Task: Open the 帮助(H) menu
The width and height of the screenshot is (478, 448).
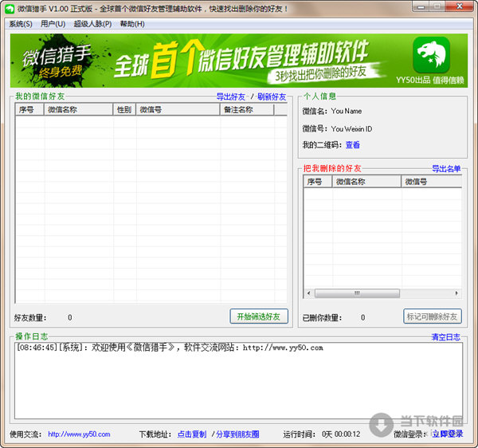Action: coord(132,24)
